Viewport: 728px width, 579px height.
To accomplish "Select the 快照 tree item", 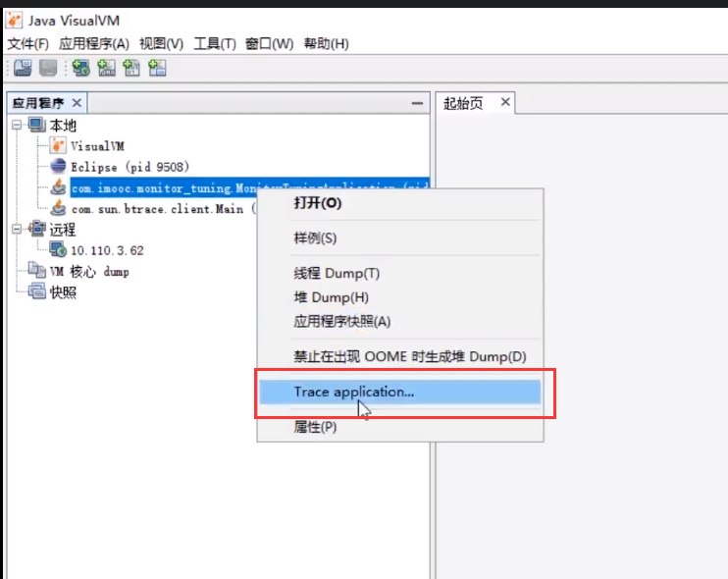I will click(63, 292).
